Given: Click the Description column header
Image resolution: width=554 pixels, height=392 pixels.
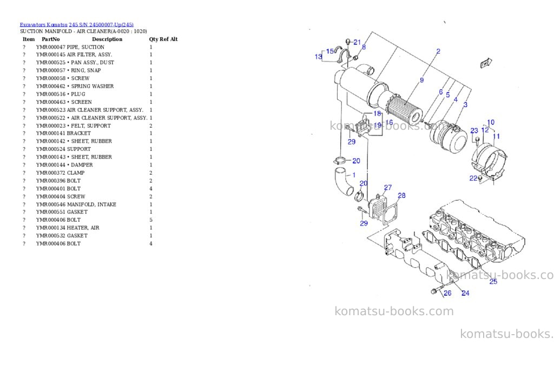Looking at the screenshot, I should (107, 39).
